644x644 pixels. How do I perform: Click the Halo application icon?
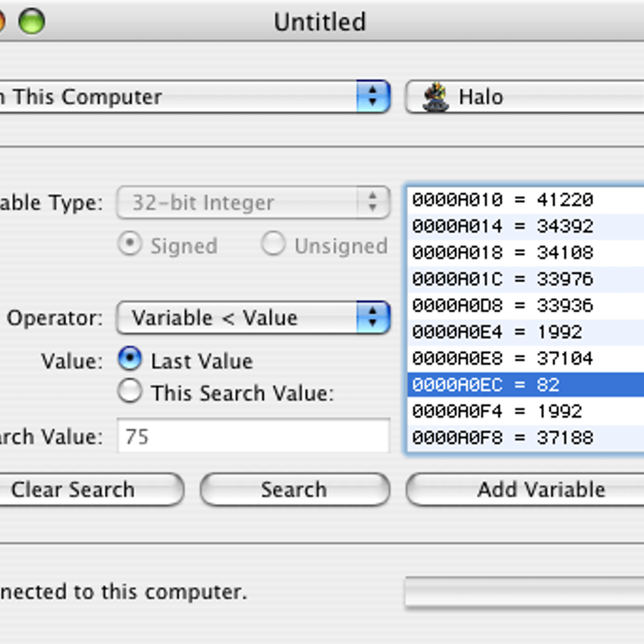(x=437, y=97)
